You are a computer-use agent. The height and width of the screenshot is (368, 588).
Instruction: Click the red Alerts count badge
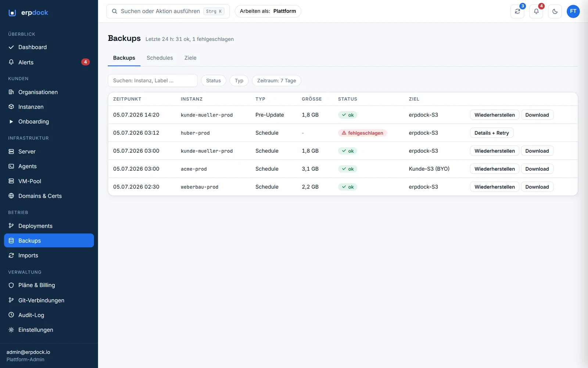click(x=85, y=62)
